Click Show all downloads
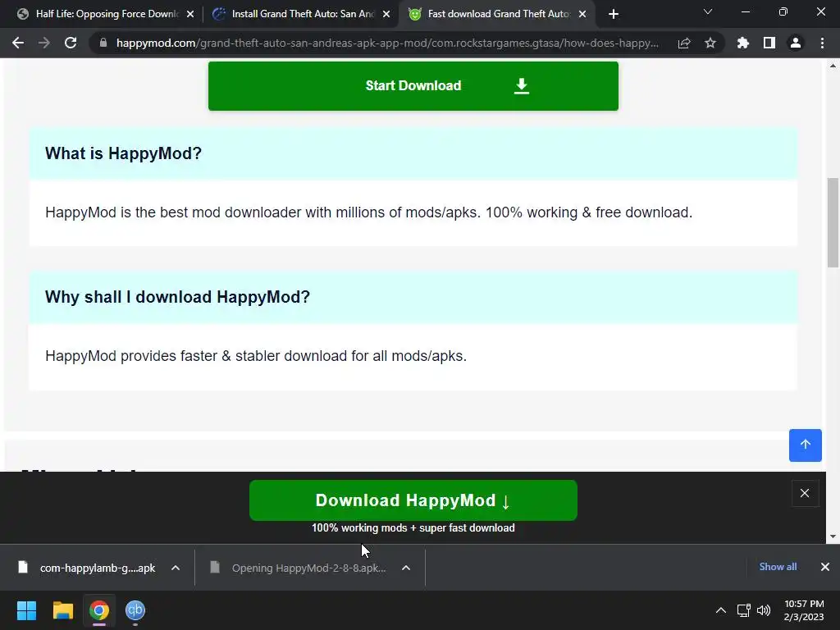 click(x=778, y=567)
